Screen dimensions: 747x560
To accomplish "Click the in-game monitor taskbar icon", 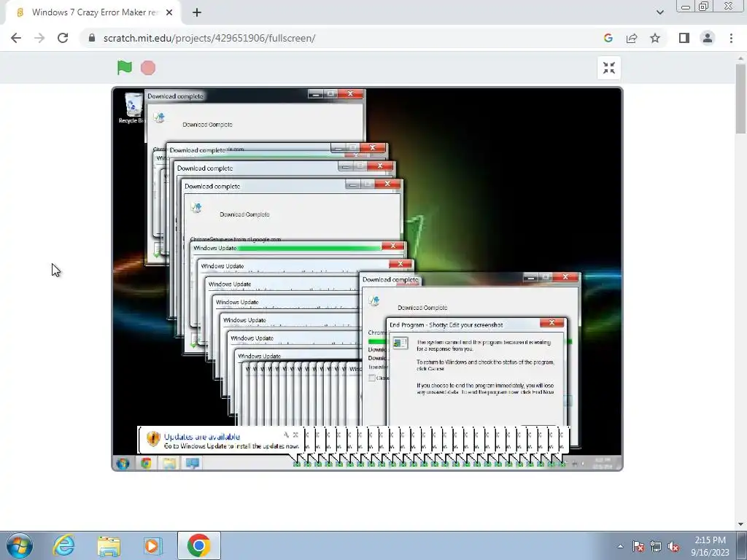I will pos(193,463).
